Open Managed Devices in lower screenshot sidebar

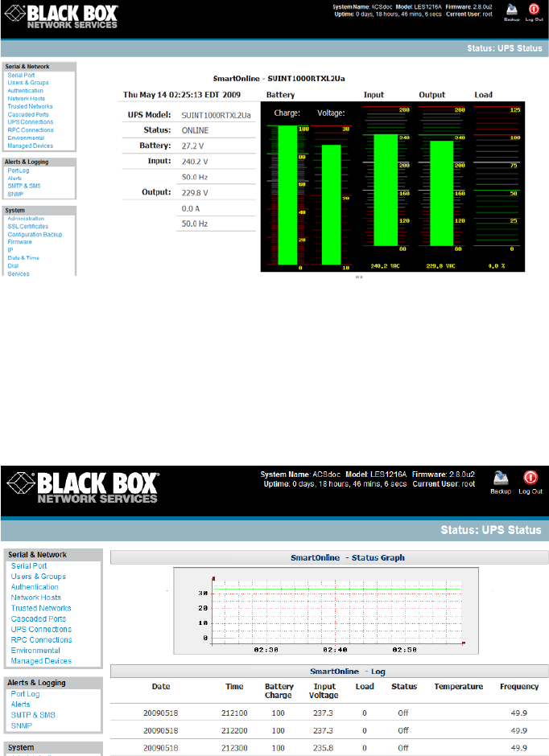click(41, 661)
